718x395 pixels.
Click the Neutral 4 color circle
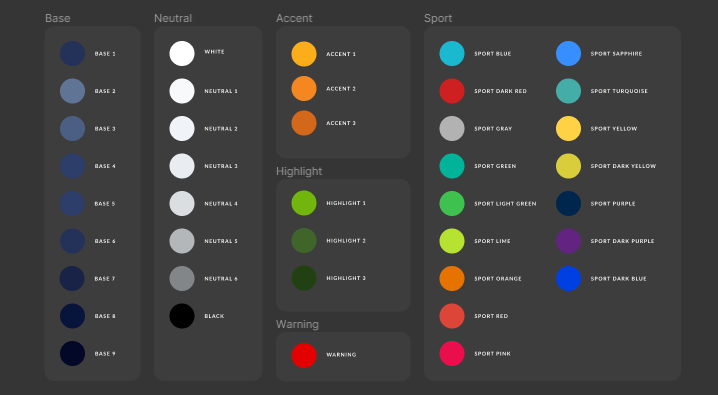pyautogui.click(x=182, y=204)
